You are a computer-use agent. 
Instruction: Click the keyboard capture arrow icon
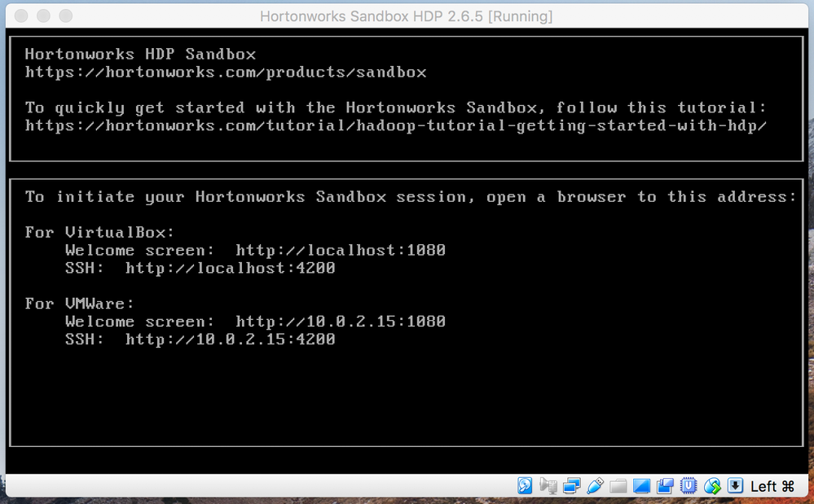click(x=735, y=486)
